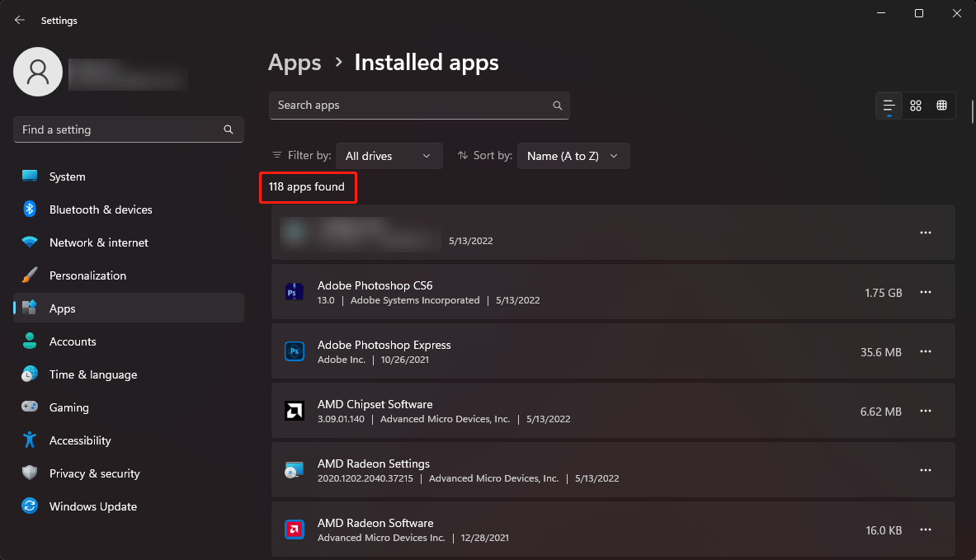Select the Personalization brush icon
Viewport: 976px width, 560px height.
tap(29, 275)
